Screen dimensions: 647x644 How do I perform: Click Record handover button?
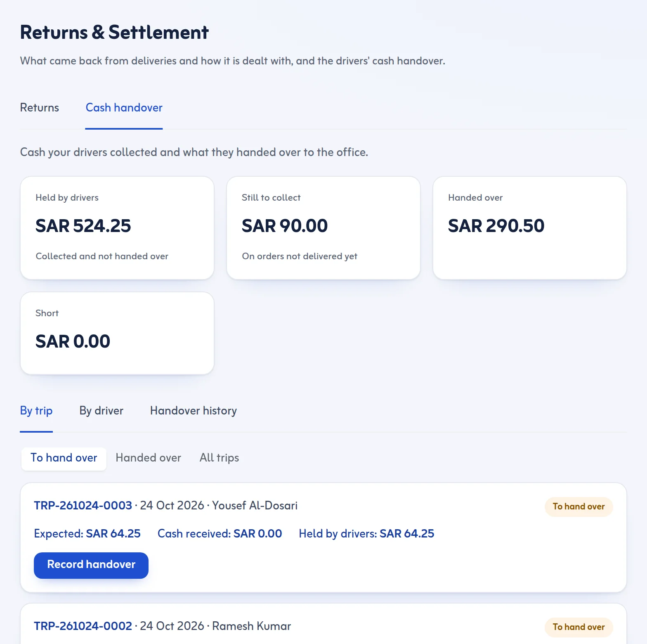click(91, 565)
